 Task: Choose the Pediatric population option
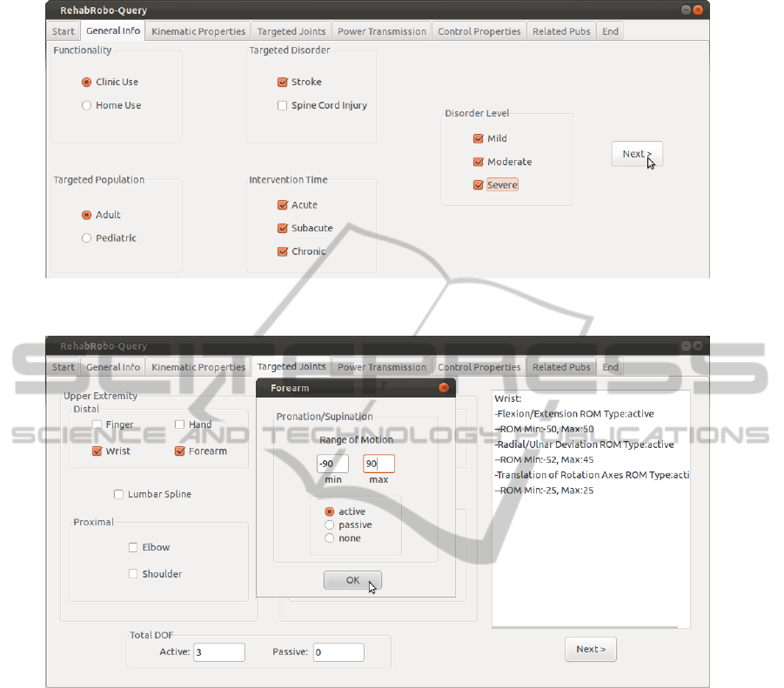point(86,237)
